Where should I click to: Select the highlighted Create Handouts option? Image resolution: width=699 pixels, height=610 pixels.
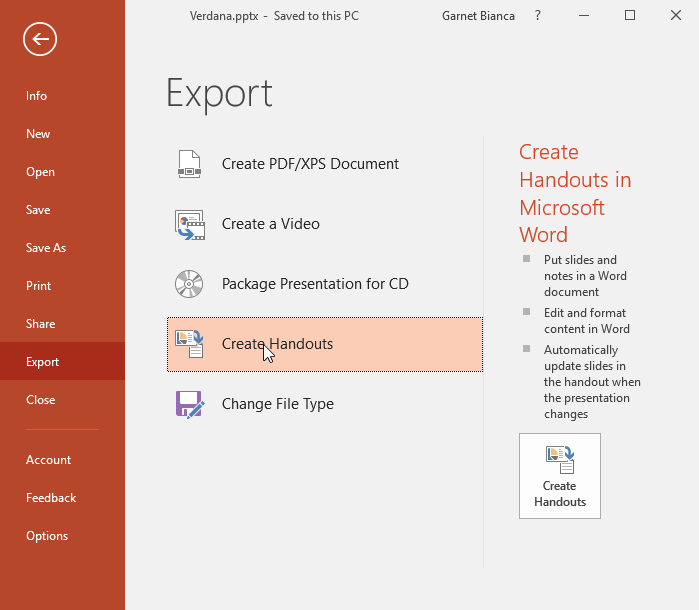click(x=325, y=344)
